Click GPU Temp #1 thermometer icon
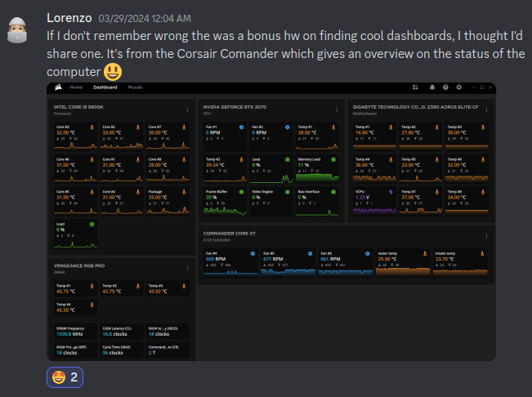 point(333,127)
